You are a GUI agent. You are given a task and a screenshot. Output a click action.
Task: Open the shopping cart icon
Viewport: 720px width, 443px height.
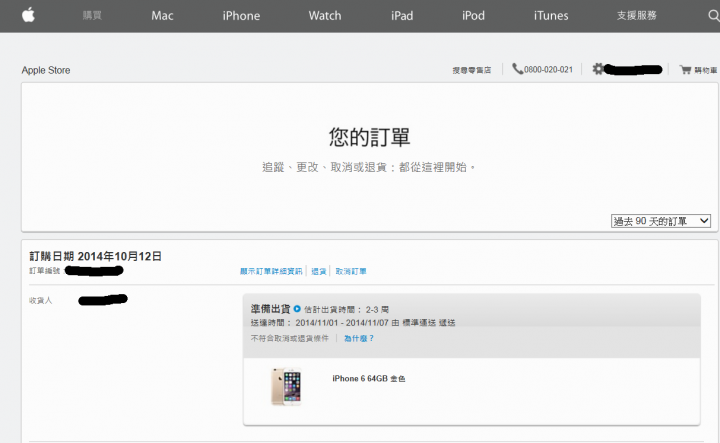[x=685, y=70]
